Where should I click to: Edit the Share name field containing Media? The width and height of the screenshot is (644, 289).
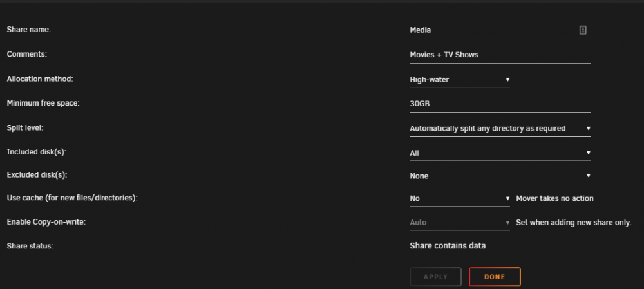pos(500,30)
